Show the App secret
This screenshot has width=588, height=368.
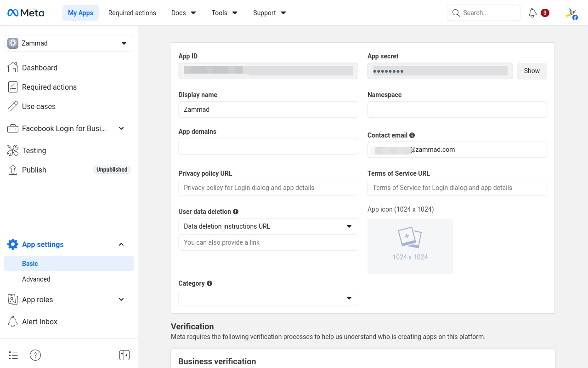tap(532, 71)
